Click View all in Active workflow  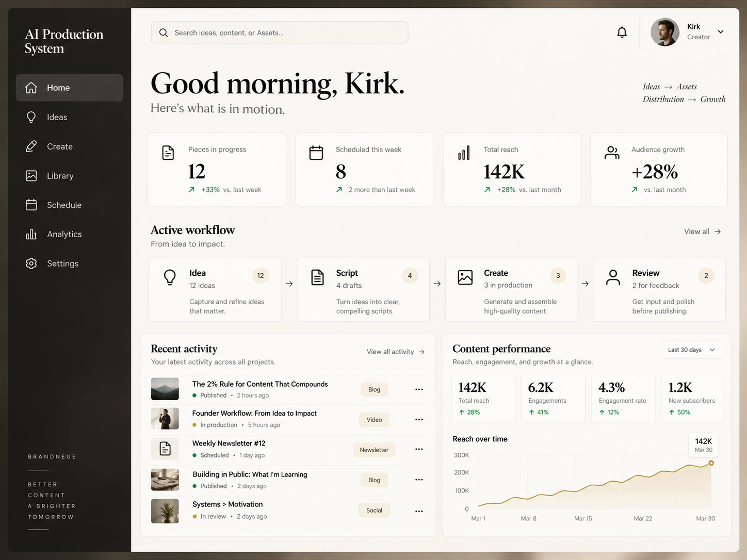702,232
